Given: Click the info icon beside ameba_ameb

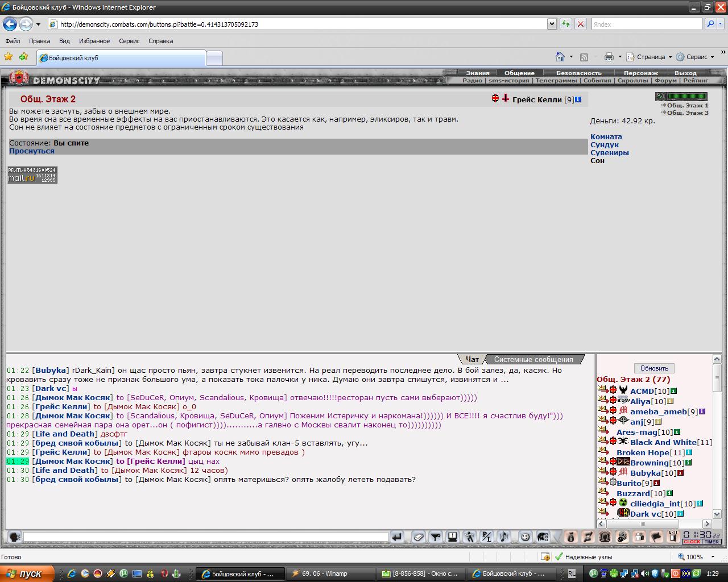Looking at the screenshot, I should pos(702,411).
